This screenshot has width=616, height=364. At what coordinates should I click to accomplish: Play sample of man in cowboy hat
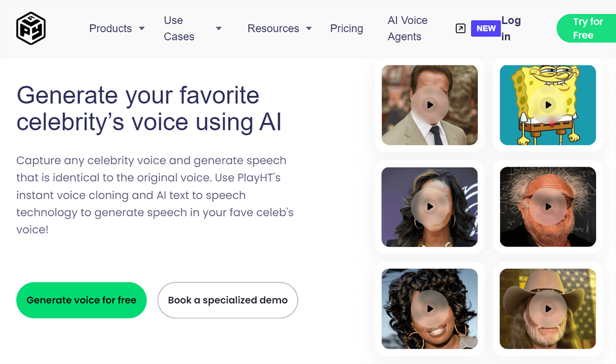548,309
